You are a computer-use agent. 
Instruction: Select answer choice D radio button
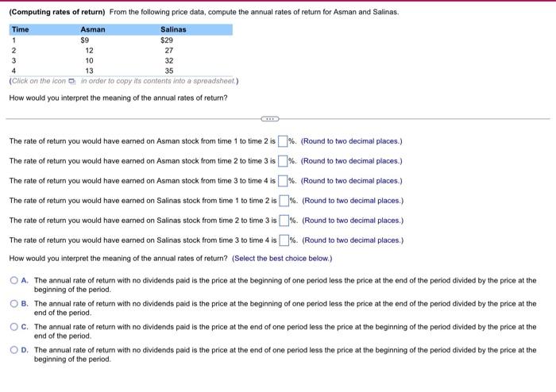click(x=14, y=350)
